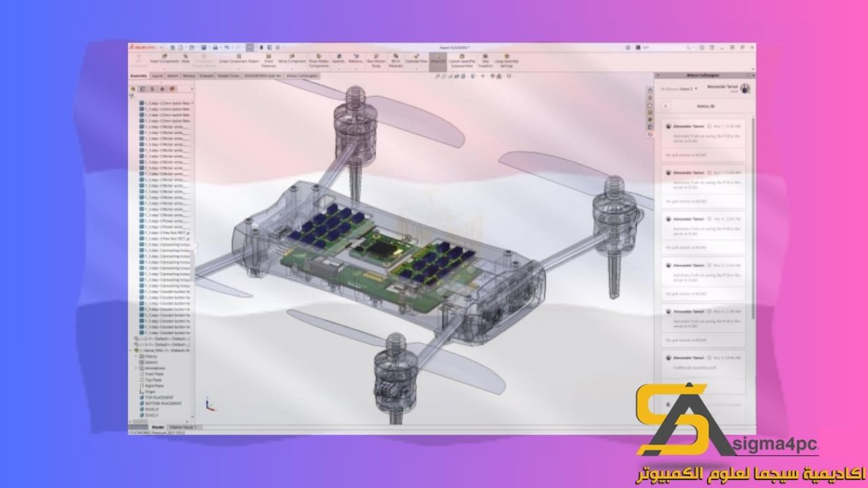
Task: Switch to the Sketch ribbon tab
Action: [172, 76]
